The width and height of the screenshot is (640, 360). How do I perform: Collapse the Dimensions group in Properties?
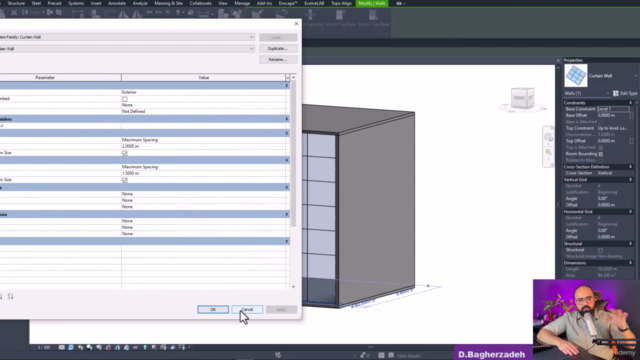click(631, 263)
